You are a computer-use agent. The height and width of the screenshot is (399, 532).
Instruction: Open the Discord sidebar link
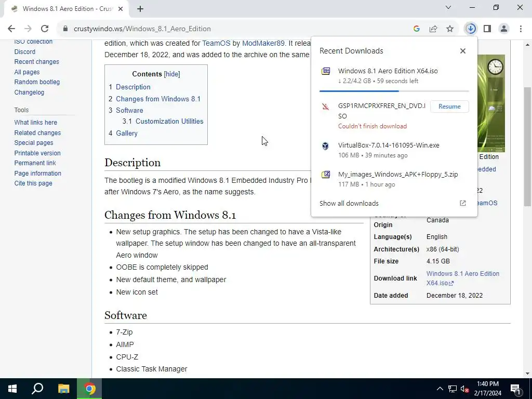tap(25, 51)
